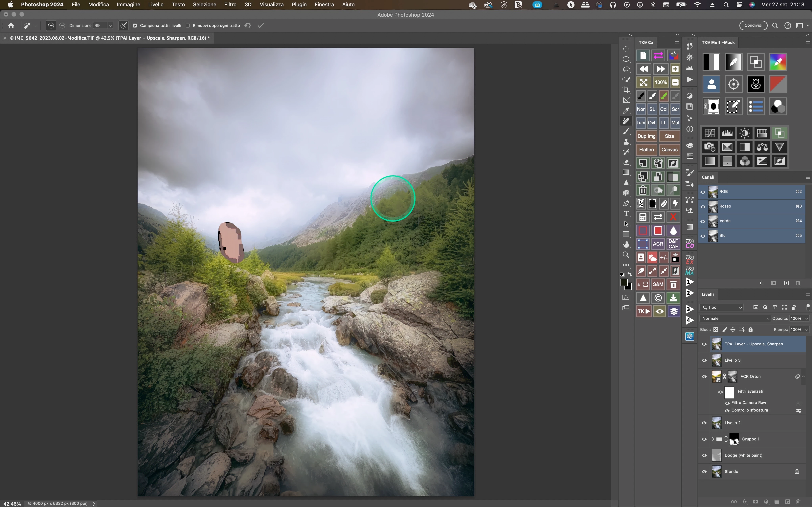The image size is (812, 507).
Task: Expand the Gruppo 1 layer group
Action: [x=713, y=439]
